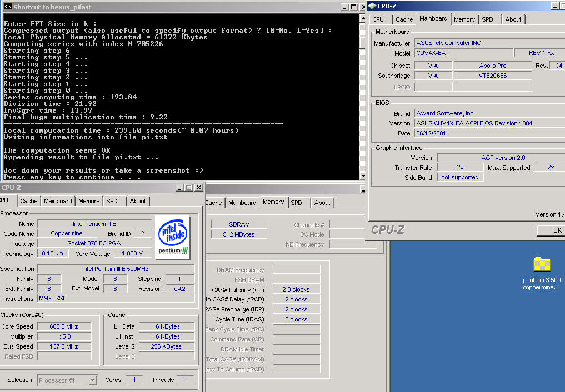Image resolution: width=565 pixels, height=392 pixels.
Task: Click the Stepping 1 field
Action: [x=180, y=279]
